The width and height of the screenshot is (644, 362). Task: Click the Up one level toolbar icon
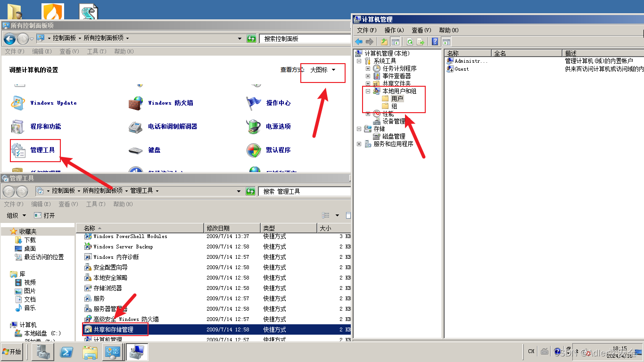[385, 41]
